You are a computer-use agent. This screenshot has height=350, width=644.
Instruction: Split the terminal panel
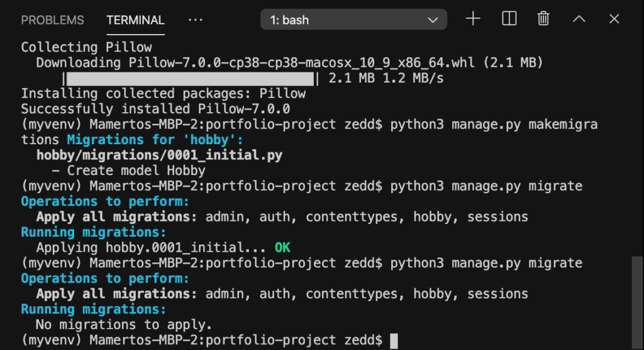[x=509, y=19]
